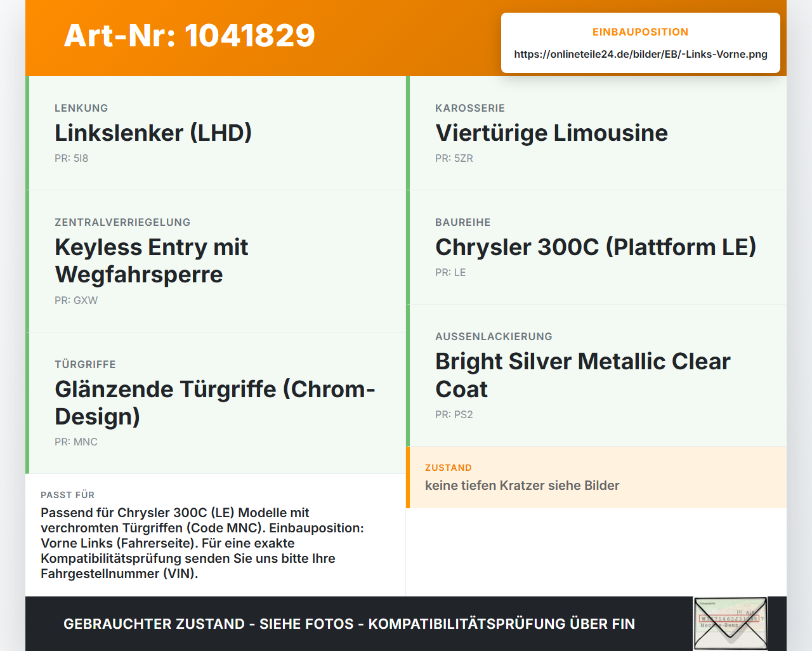Viewport: 812px width, 651px height.
Task: Click the Art-Nr: 1041829 heading
Action: 189,36
